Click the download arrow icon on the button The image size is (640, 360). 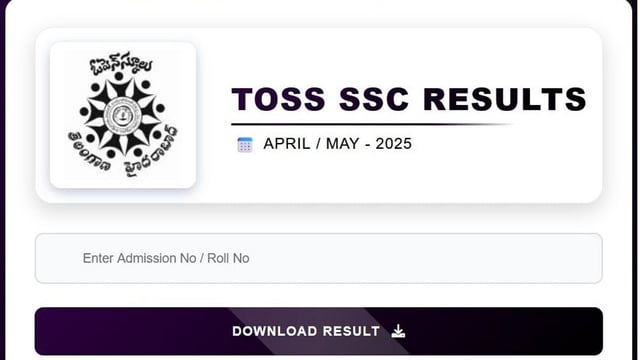point(398,331)
